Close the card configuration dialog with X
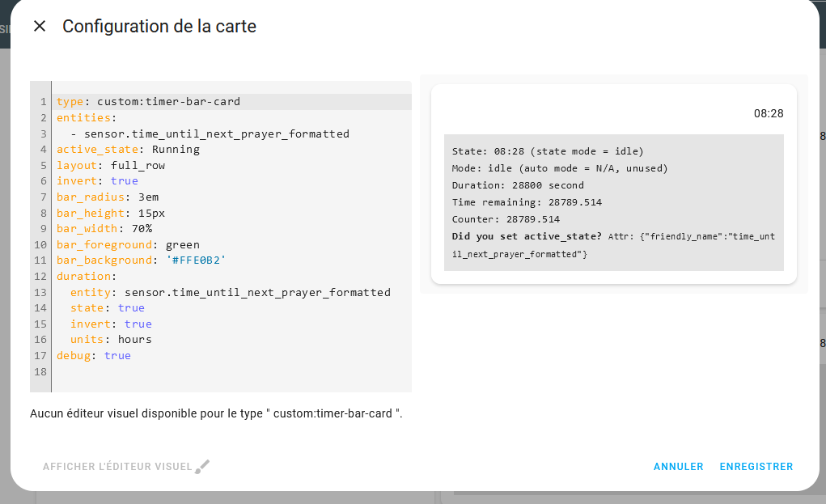Viewport: 826px width, 504px height. pyautogui.click(x=40, y=27)
